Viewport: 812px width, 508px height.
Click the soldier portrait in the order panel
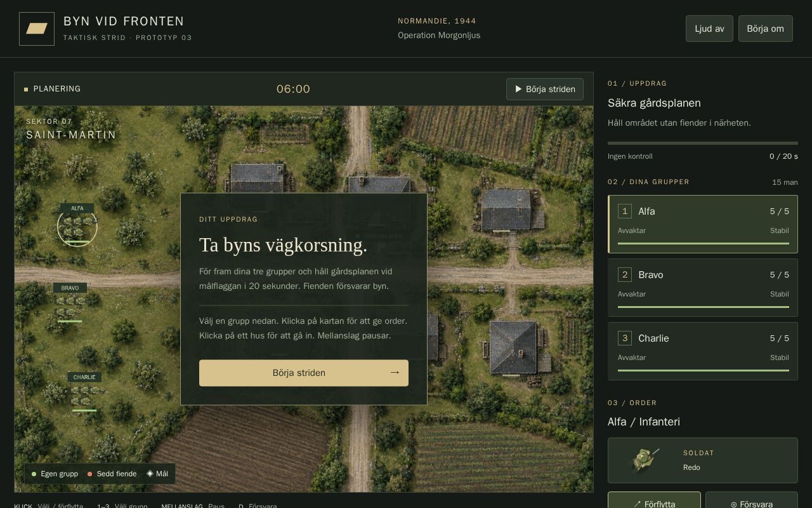click(x=646, y=460)
